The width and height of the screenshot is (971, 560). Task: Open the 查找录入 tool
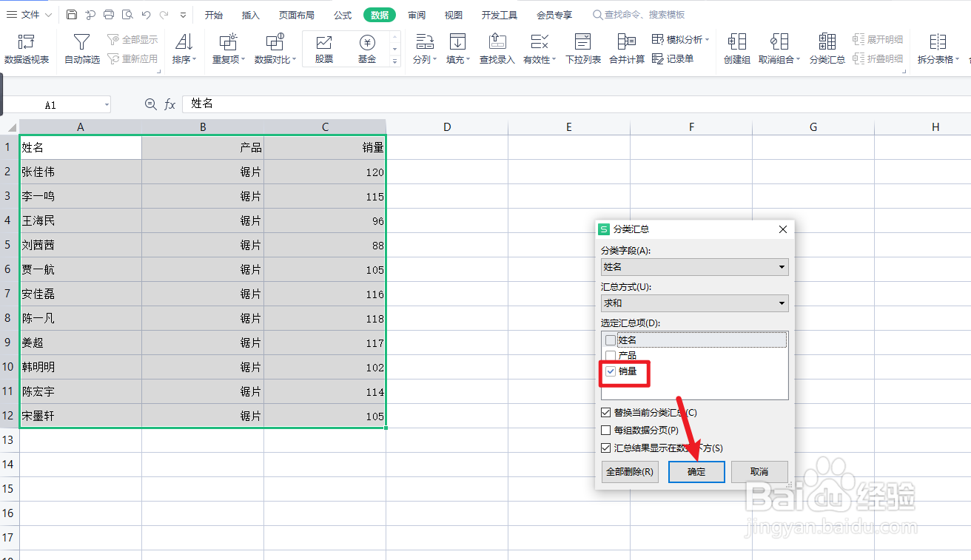pos(497,48)
